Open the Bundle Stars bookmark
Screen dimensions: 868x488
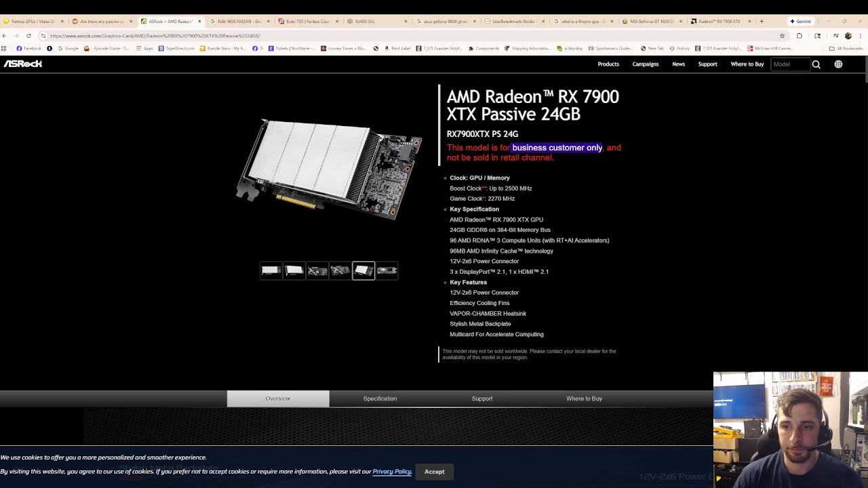(x=223, y=48)
